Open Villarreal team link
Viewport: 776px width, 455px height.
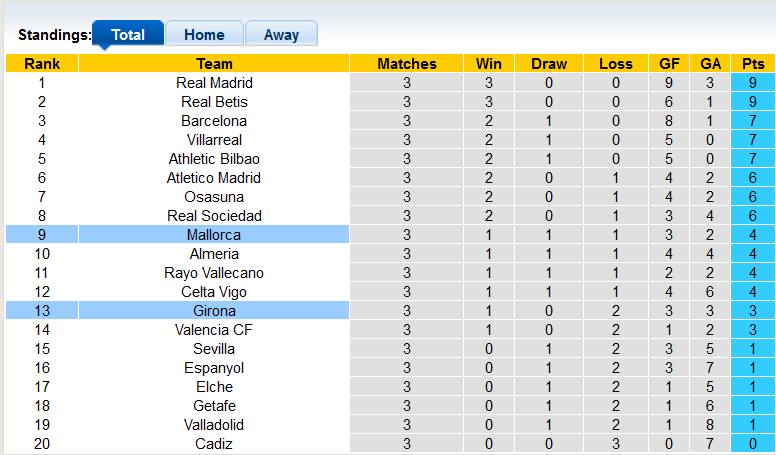[214, 140]
